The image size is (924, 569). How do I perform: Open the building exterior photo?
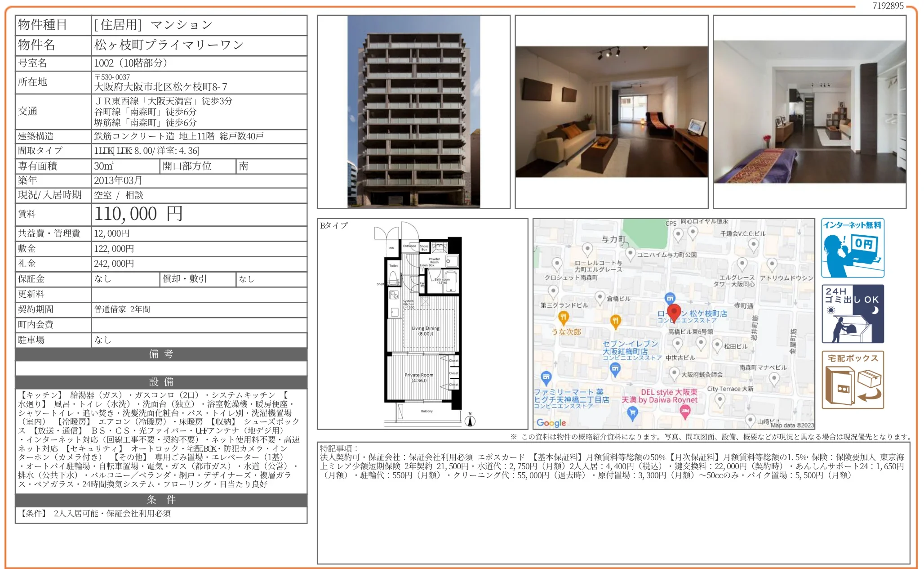pyautogui.click(x=413, y=112)
